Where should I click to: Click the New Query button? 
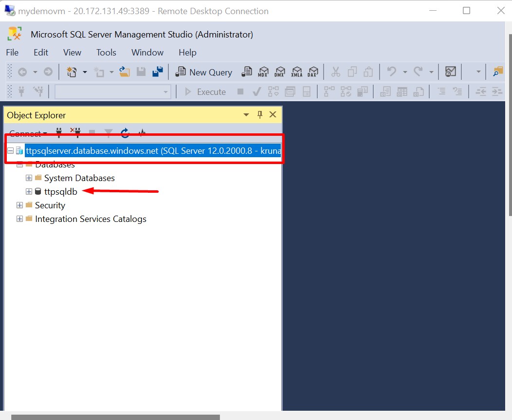[204, 72]
